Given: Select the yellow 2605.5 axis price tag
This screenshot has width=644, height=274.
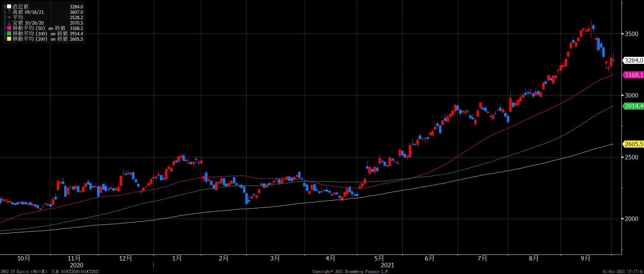Looking at the screenshot, I should 633,144.
